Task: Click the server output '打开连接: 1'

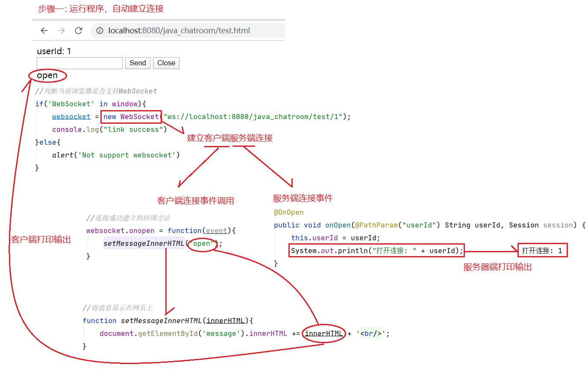Action: pos(542,251)
